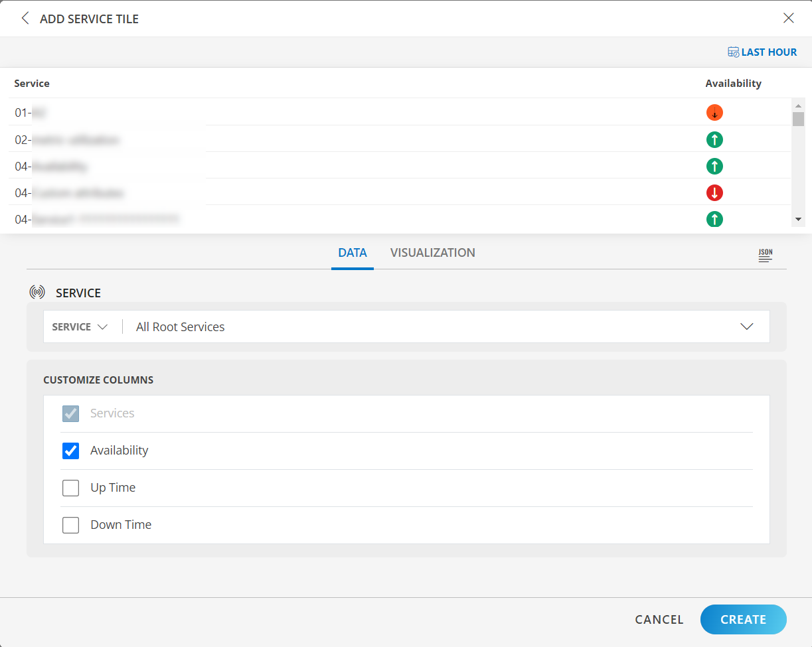
Task: Click CANCEL to dismiss the dialog
Action: (659, 619)
